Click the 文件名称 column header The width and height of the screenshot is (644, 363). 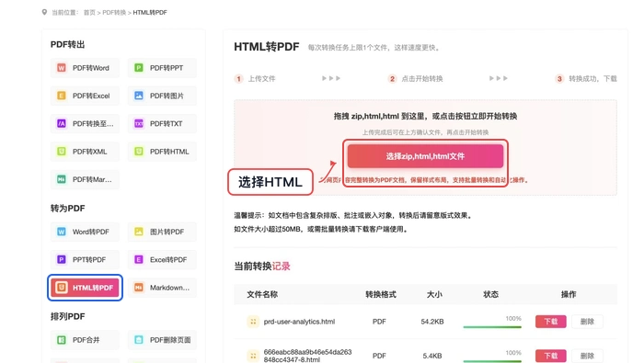tap(262, 294)
